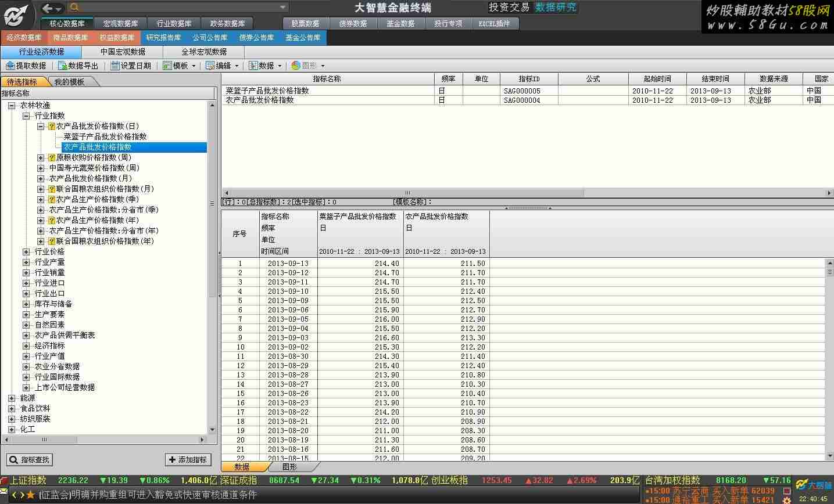Click the search magnifier icon in the top bar
This screenshot has width=834, height=504.
pyautogui.click(x=74, y=8)
